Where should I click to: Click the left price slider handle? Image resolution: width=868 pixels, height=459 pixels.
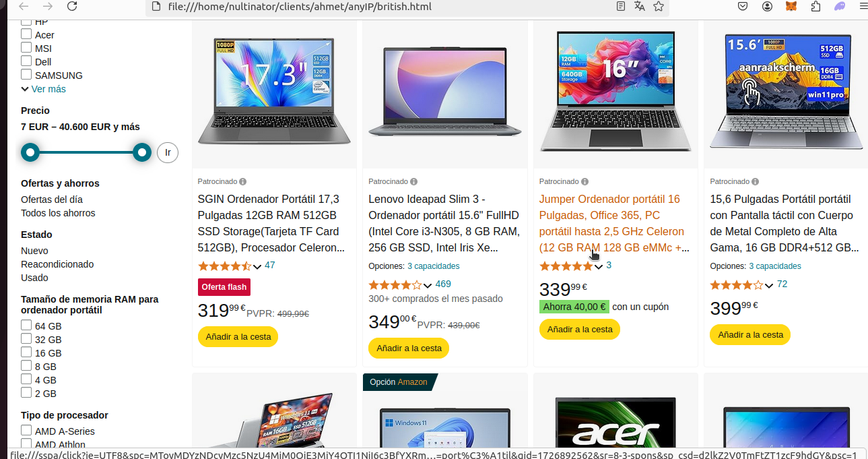pyautogui.click(x=30, y=152)
